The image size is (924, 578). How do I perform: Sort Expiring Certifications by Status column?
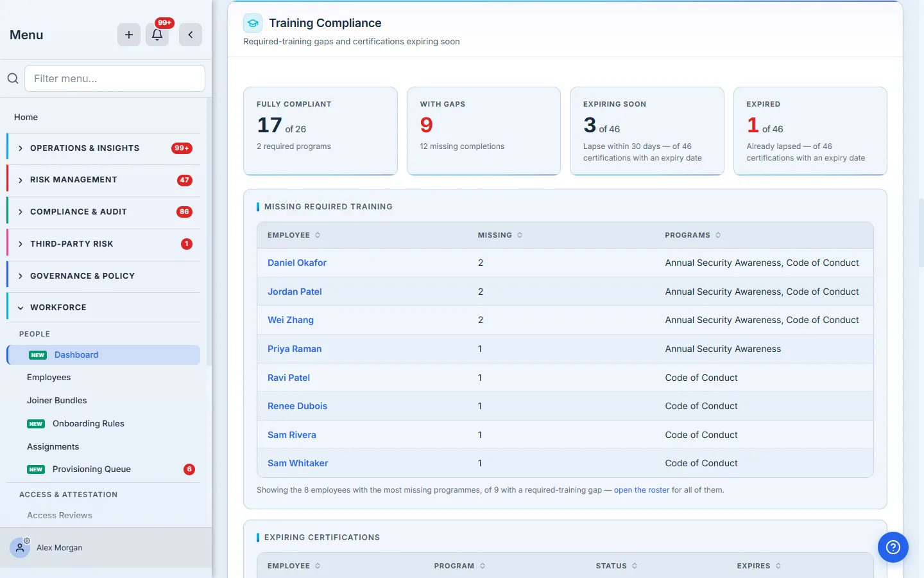[x=617, y=566]
